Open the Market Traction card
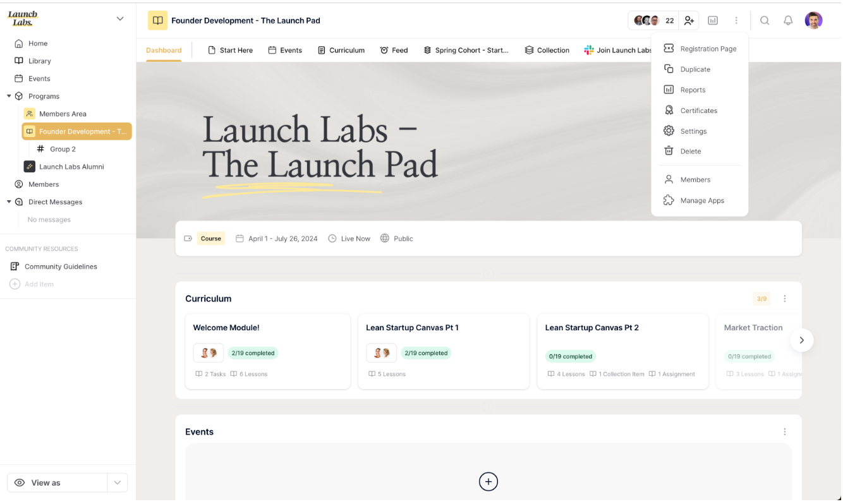Screen dimensions: 843x504 pyautogui.click(x=758, y=351)
